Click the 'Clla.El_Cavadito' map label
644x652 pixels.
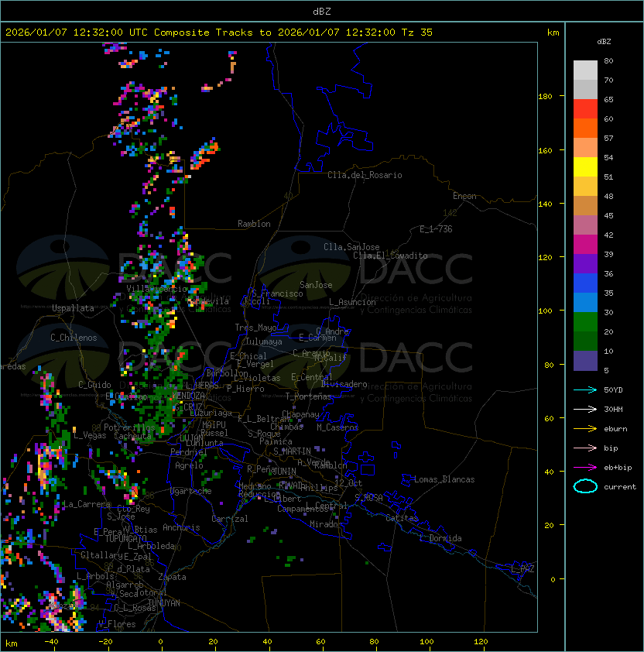point(390,256)
